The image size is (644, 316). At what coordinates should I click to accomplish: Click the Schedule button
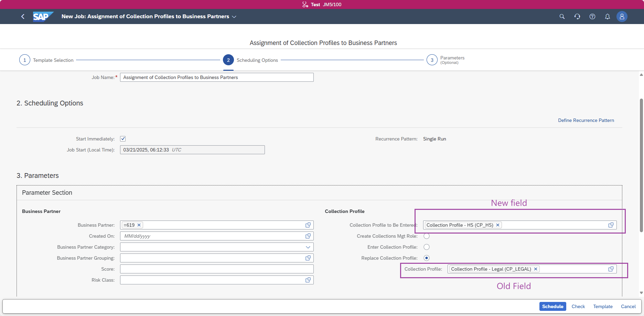point(552,306)
